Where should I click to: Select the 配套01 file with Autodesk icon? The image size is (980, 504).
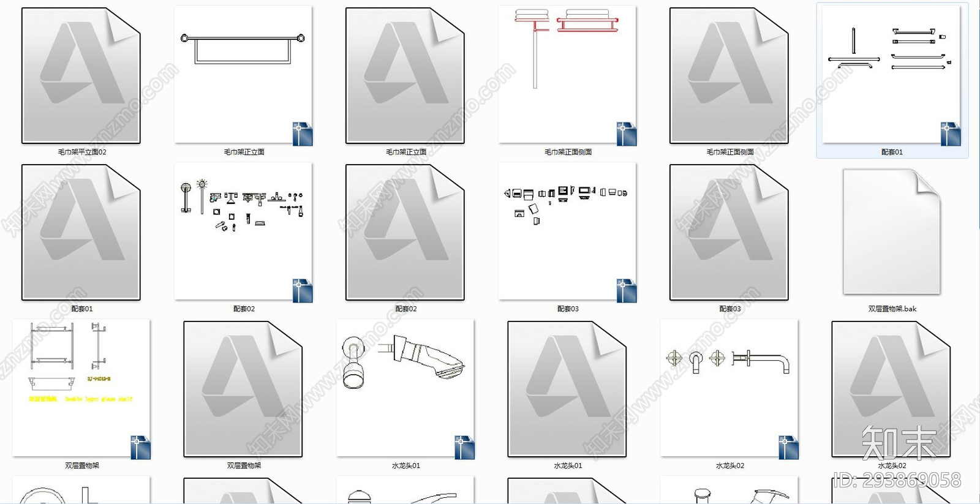click(81, 233)
